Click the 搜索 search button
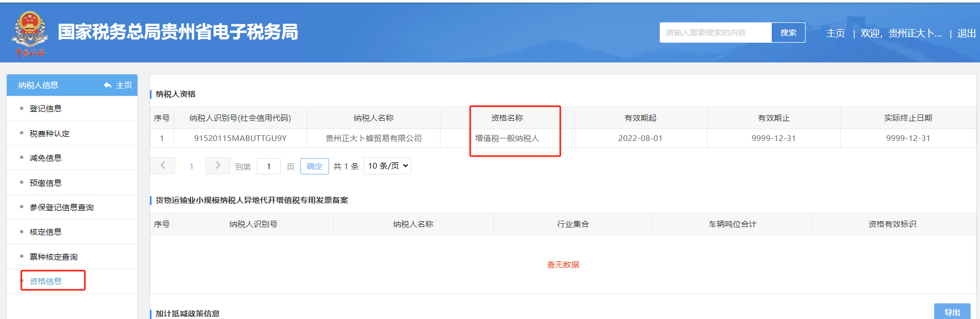The height and width of the screenshot is (319, 980). pos(788,33)
